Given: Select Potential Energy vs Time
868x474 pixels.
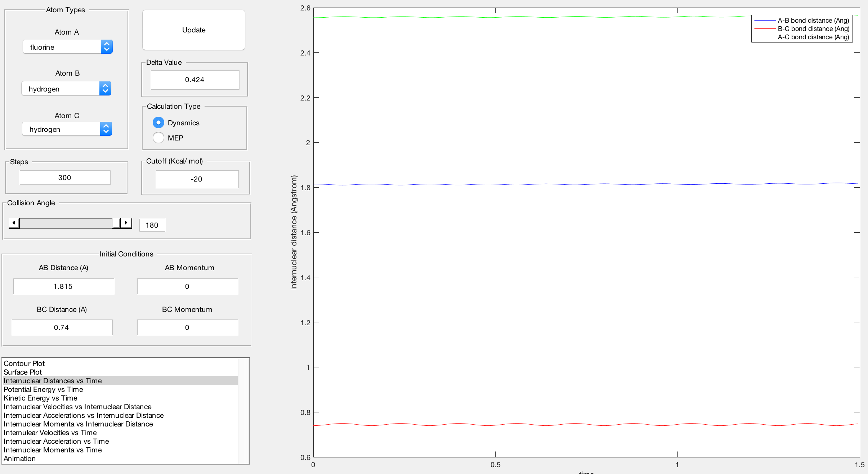Looking at the screenshot, I should [120, 389].
